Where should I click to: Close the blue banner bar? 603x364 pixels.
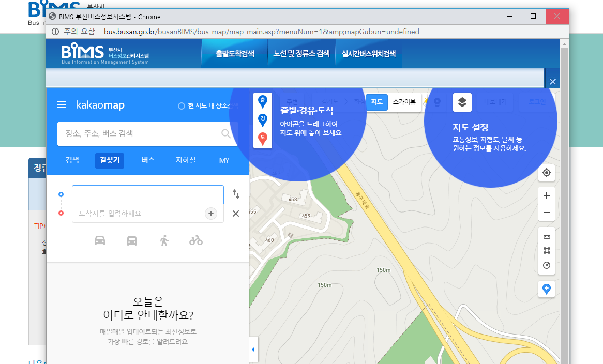[x=553, y=82]
